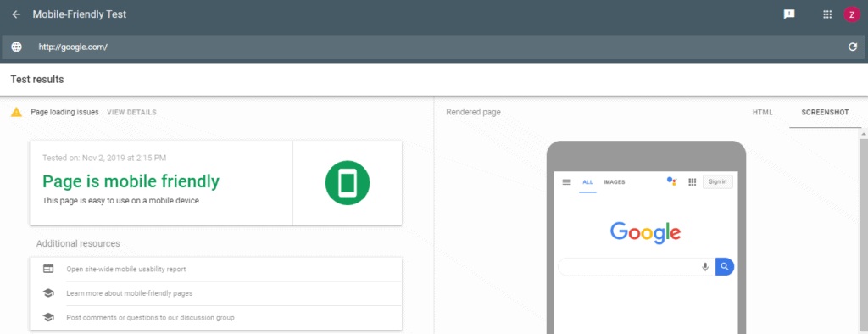Image resolution: width=868 pixels, height=334 pixels.
Task: Click VIEW DETAILS for page loading issues
Action: pyautogui.click(x=131, y=112)
